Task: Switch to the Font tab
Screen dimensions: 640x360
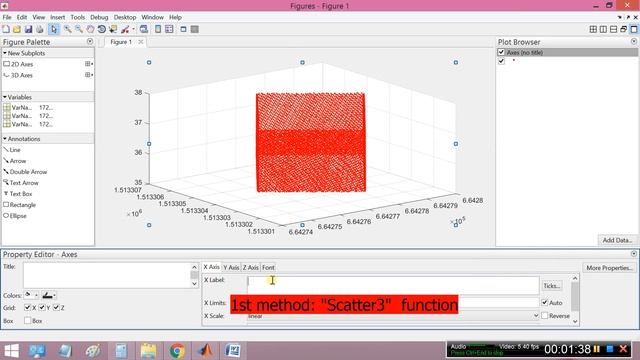Action: point(268,267)
